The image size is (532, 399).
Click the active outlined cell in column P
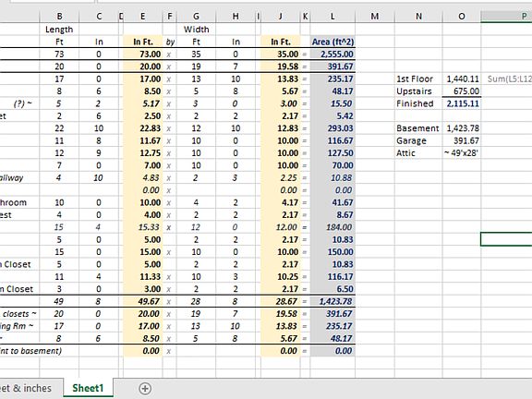point(506,239)
